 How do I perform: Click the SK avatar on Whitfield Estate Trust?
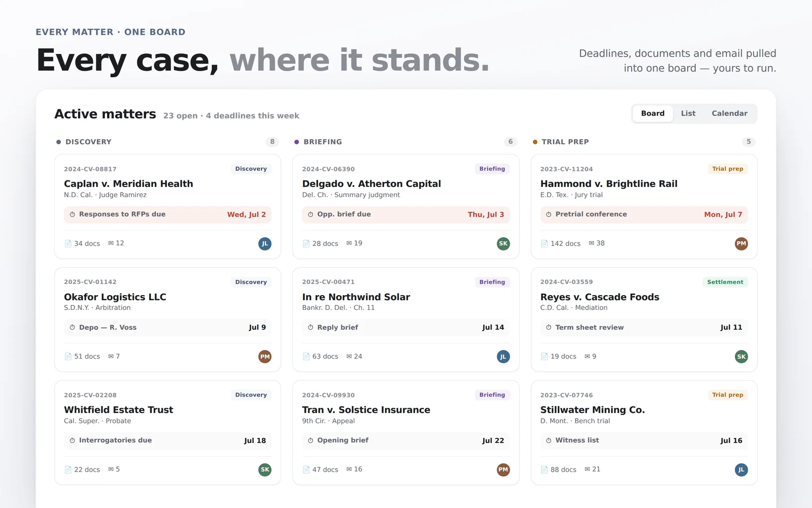265,470
